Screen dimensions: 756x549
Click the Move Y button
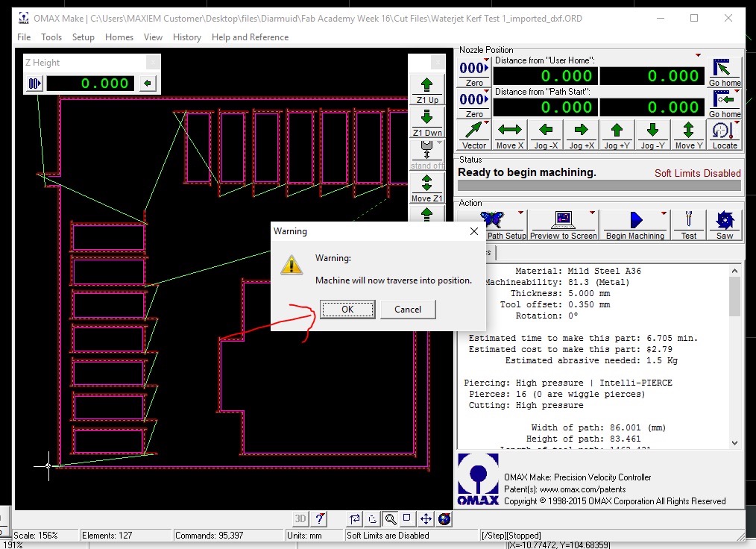click(x=688, y=136)
